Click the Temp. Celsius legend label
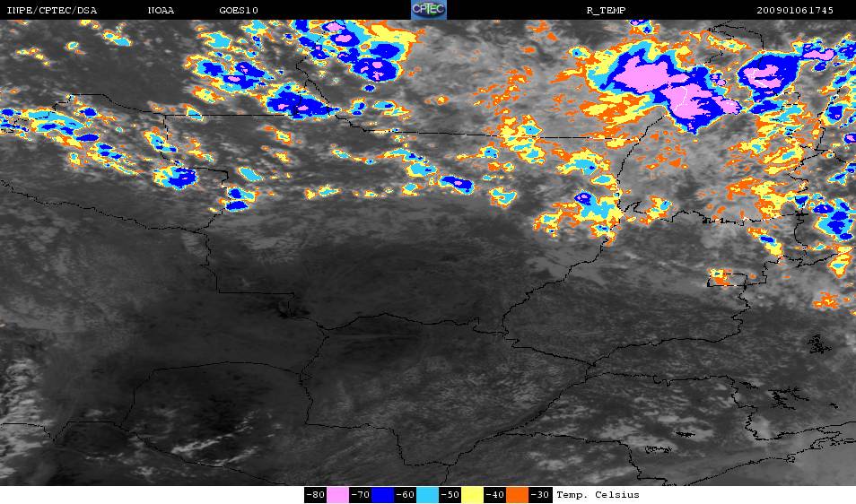This screenshot has height=504, width=856. (x=598, y=495)
